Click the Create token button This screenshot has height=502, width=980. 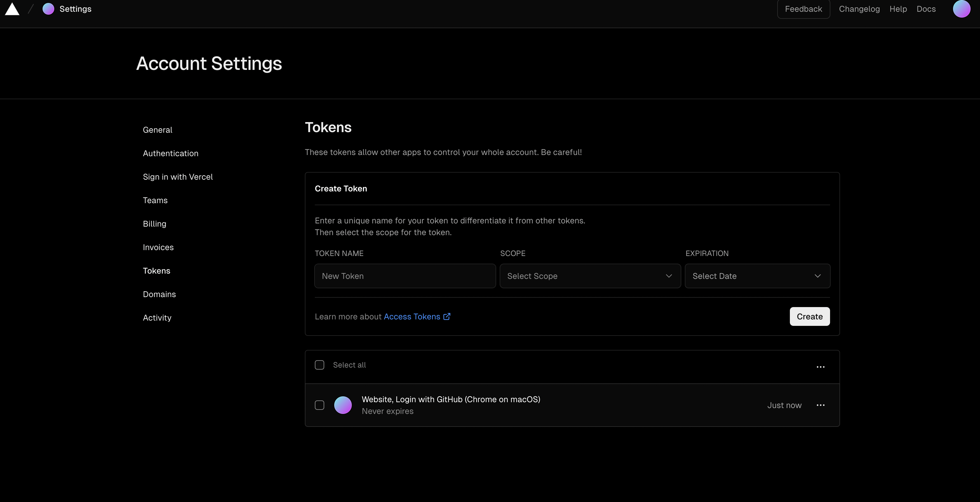pyautogui.click(x=809, y=317)
